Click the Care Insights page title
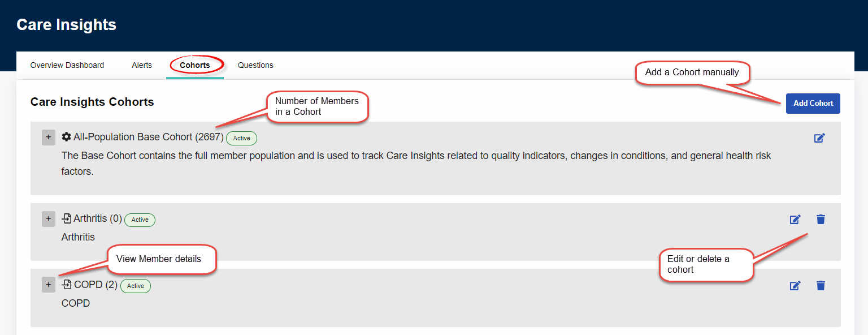Viewport: 868px width, 335px height. click(67, 25)
